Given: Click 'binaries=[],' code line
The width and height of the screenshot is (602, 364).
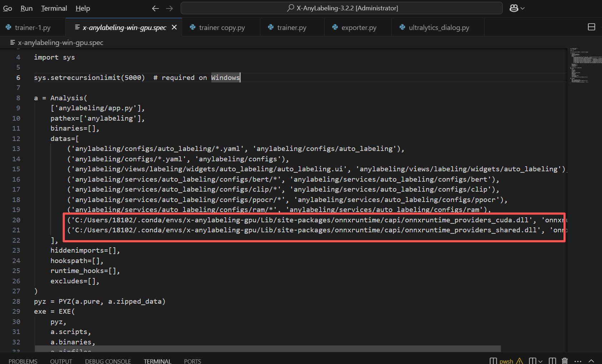Looking at the screenshot, I should (75, 128).
